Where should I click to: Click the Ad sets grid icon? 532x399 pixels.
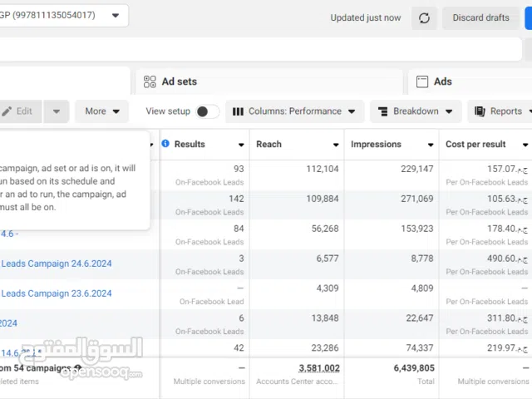(150, 81)
